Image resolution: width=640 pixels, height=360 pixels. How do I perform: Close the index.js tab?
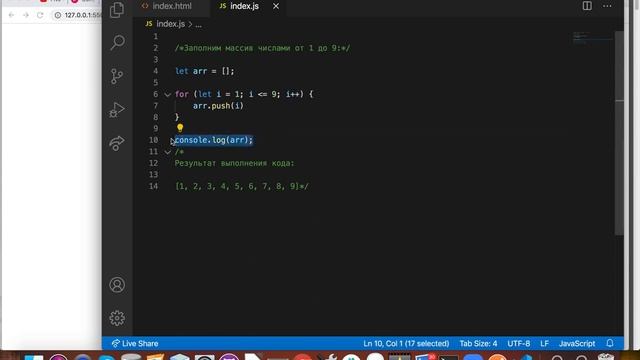coord(276,6)
